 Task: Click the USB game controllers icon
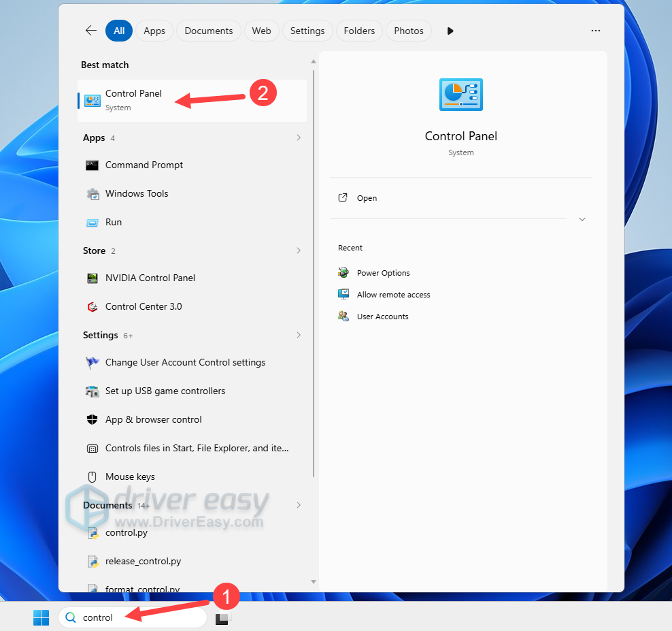[92, 391]
